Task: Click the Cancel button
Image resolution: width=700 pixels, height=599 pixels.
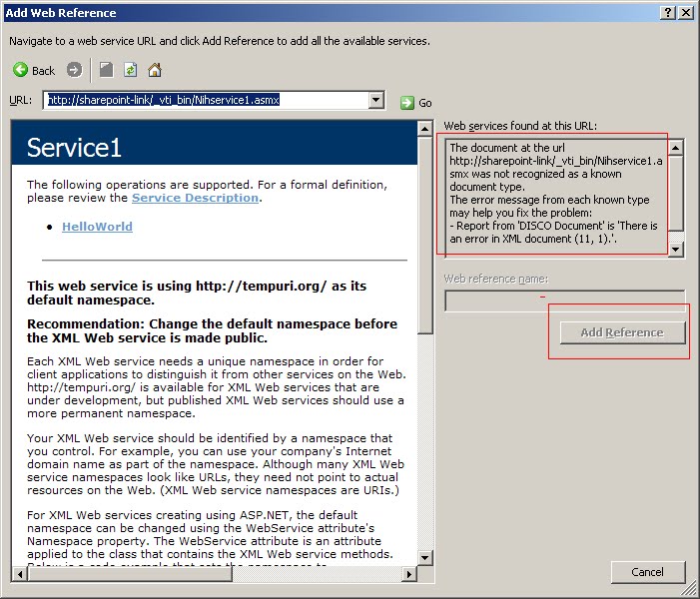Action: [x=648, y=572]
